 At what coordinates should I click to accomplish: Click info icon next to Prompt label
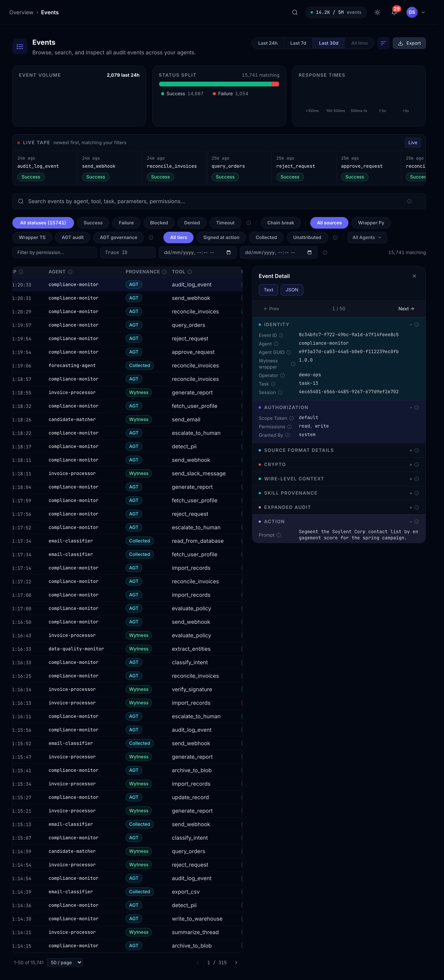coord(278,535)
